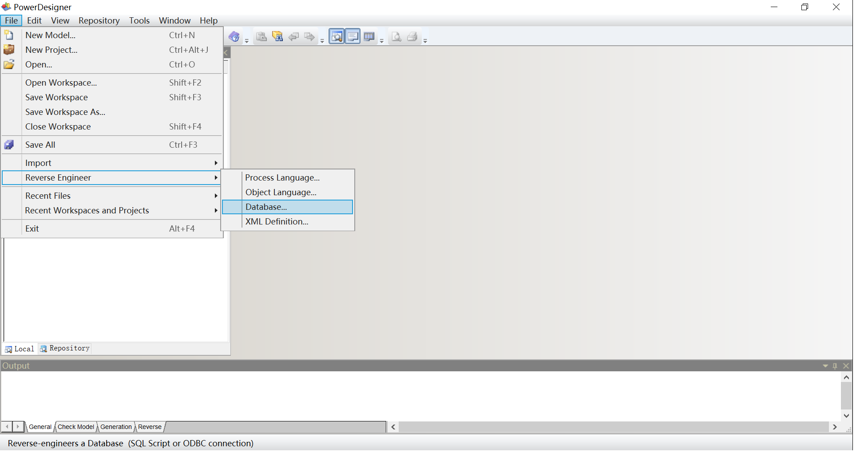
Task: Open the Window menu
Action: pos(175,20)
